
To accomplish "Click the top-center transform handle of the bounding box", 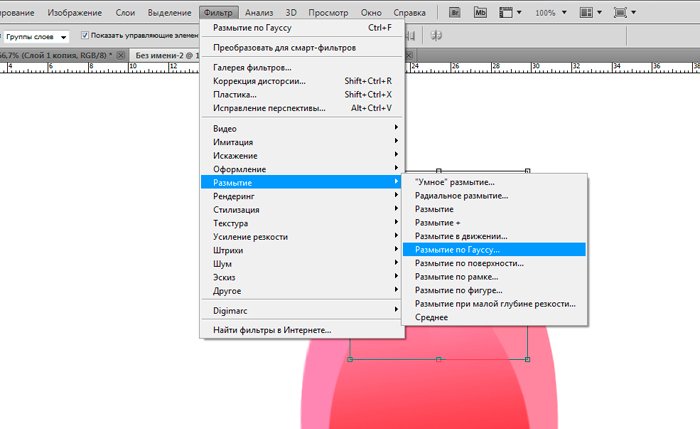I will pyautogui.click(x=439, y=171).
